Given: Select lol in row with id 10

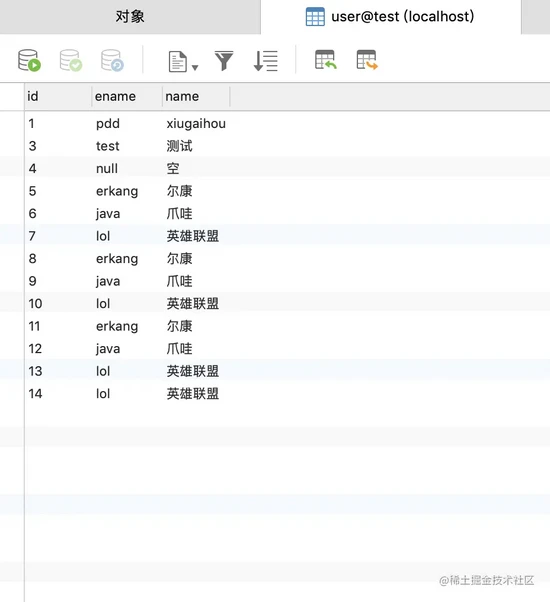Looking at the screenshot, I should [103, 304].
